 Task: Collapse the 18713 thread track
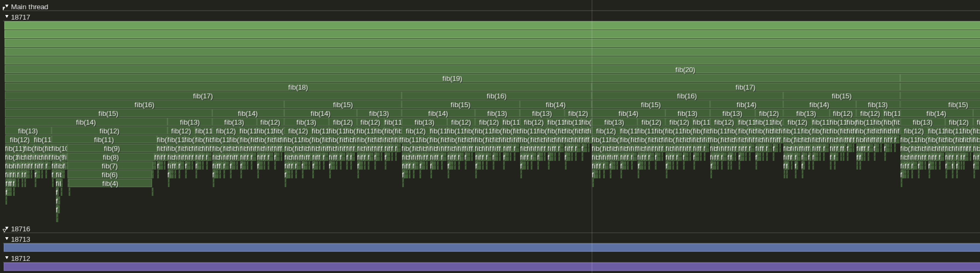click(x=7, y=239)
